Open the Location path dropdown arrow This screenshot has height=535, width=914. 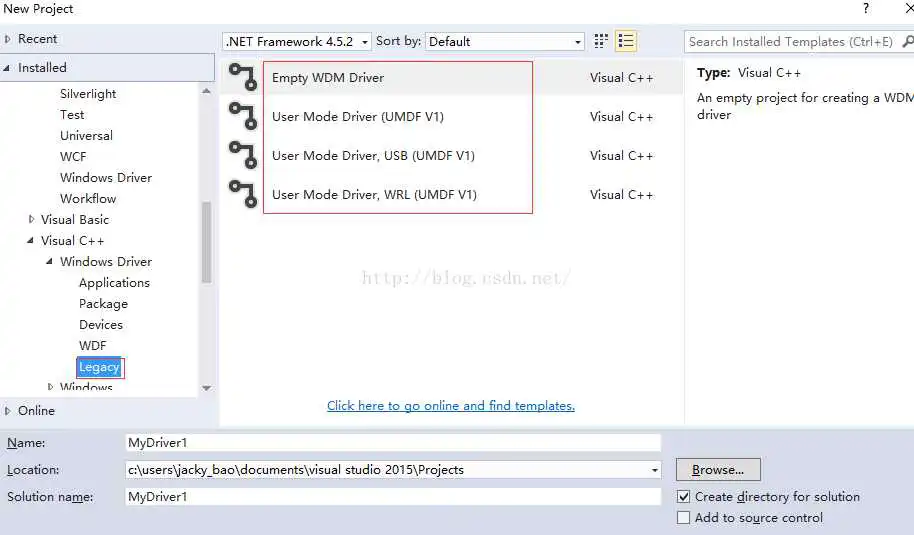655,470
